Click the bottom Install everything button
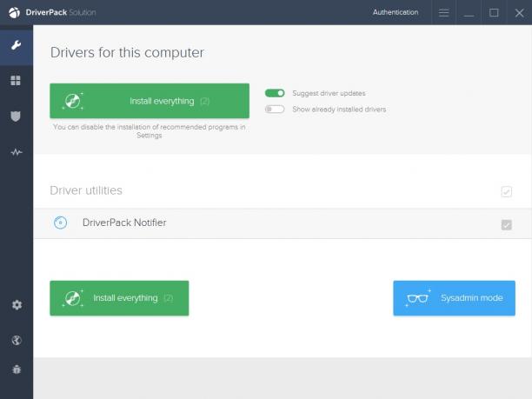This screenshot has width=532, height=399. click(119, 298)
